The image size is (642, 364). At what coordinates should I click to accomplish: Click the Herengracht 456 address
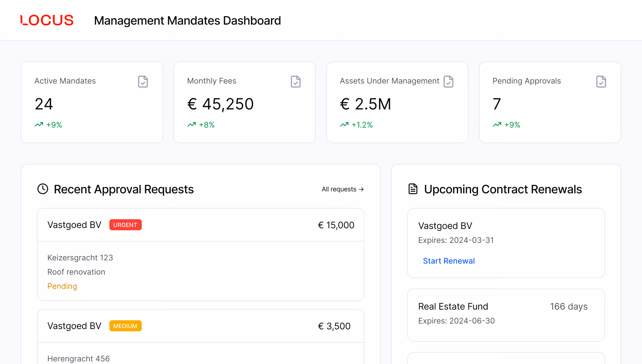point(78,358)
